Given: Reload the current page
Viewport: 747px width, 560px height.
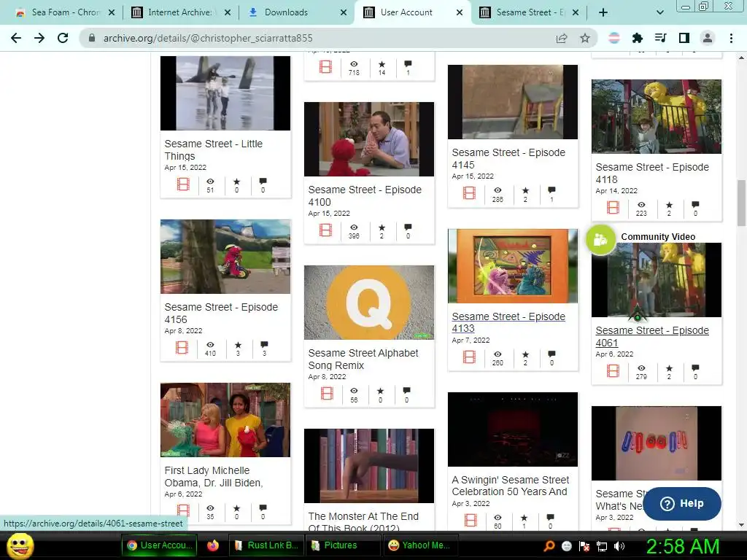Looking at the screenshot, I should coord(63,38).
